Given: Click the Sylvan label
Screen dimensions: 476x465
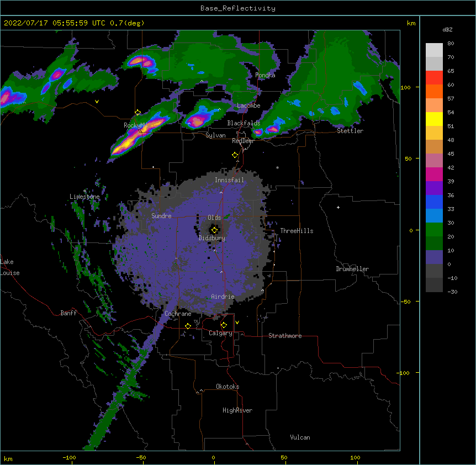Looking at the screenshot, I should [215, 135].
